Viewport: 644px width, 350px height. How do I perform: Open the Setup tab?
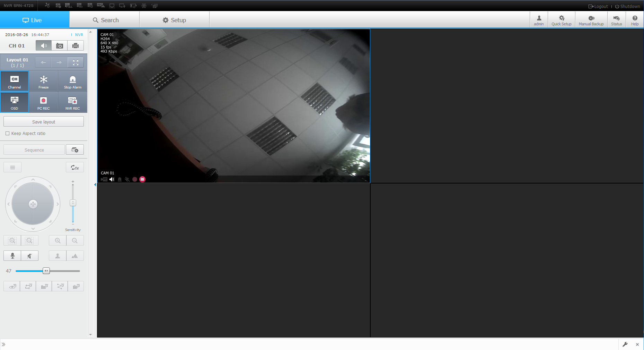(175, 20)
